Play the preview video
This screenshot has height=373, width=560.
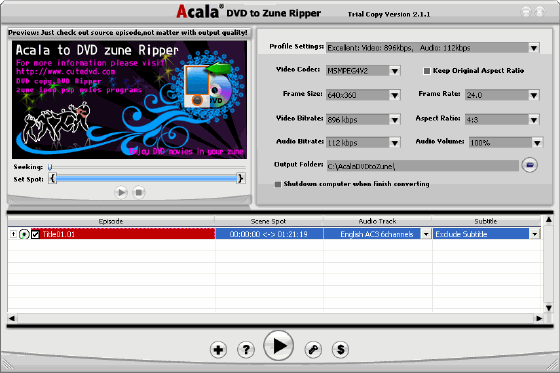[x=121, y=193]
